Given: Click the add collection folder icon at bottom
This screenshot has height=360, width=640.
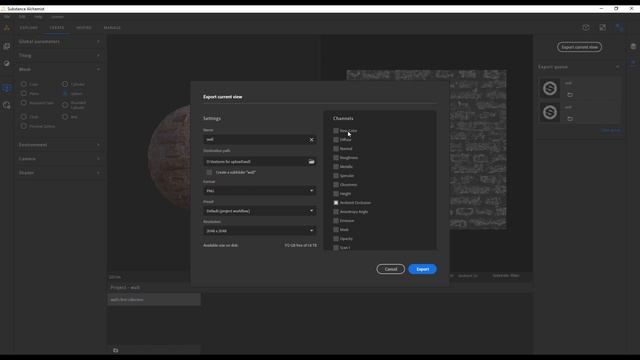Looking at the screenshot, I should (x=116, y=350).
